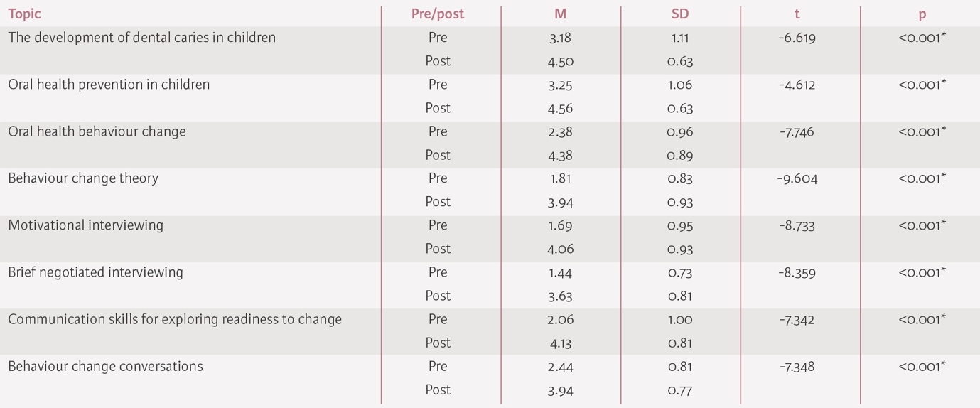Click 'Oral health prevention in children' topic
Viewport: 980px width, 408px height.
click(109, 85)
